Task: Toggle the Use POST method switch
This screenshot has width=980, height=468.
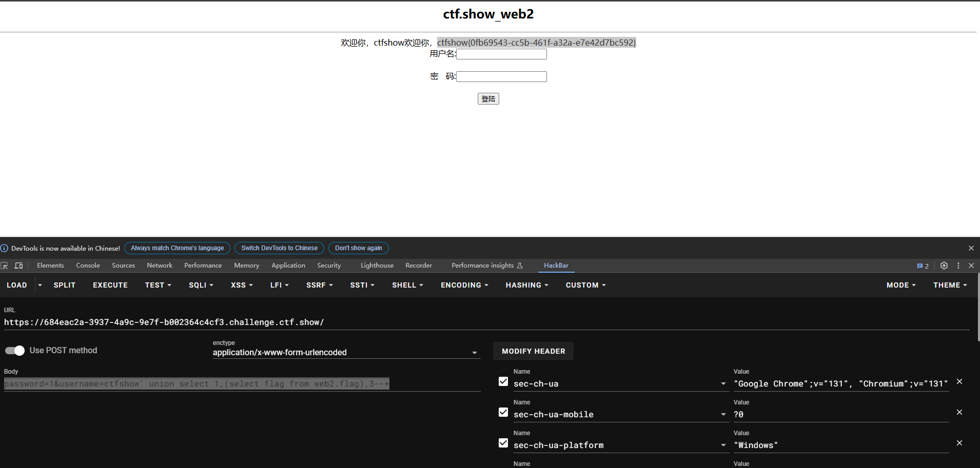Action: (x=15, y=351)
